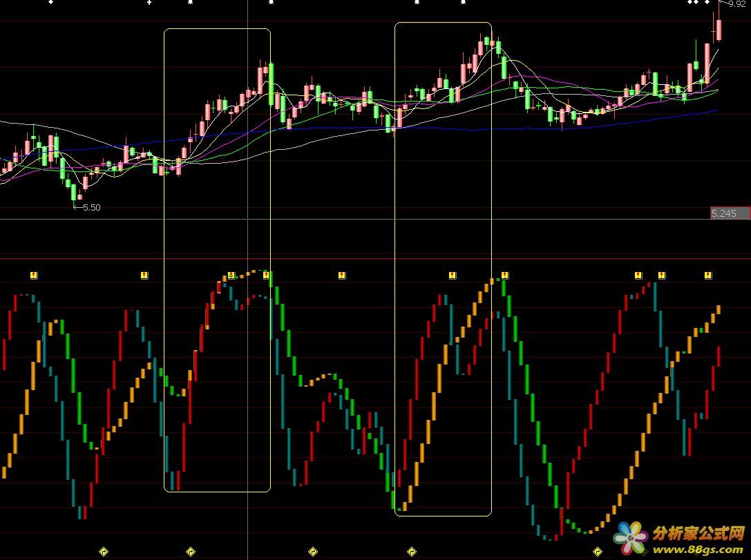Click the first white diamond marker at top
The image size is (751, 560).
coord(51,2)
